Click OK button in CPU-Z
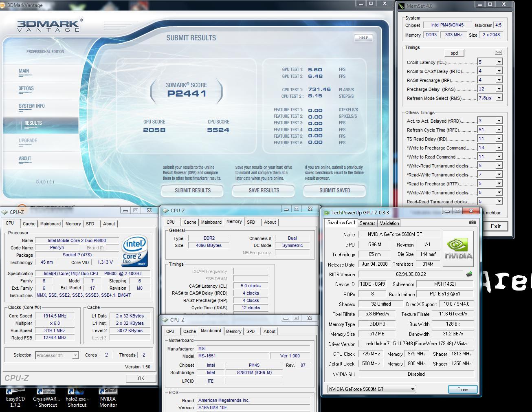 pyautogui.click(x=141, y=378)
